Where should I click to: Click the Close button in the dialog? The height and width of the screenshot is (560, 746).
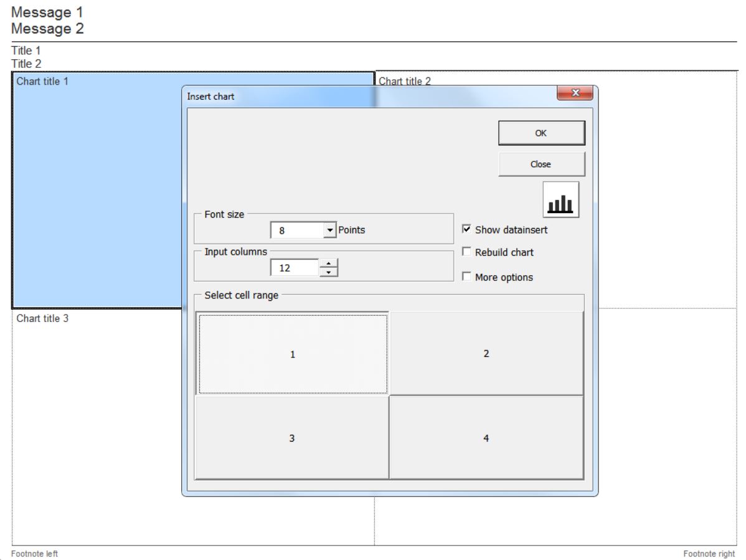coord(541,164)
